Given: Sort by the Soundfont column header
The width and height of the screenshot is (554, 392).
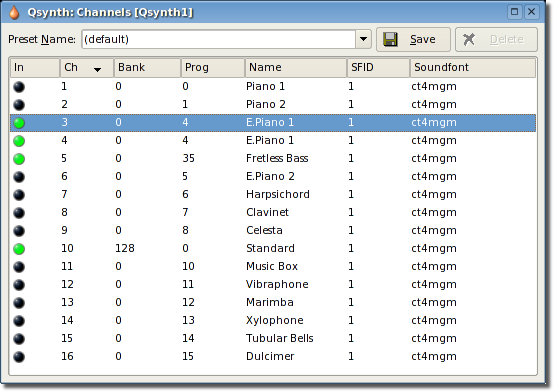Looking at the screenshot, I should pos(473,68).
